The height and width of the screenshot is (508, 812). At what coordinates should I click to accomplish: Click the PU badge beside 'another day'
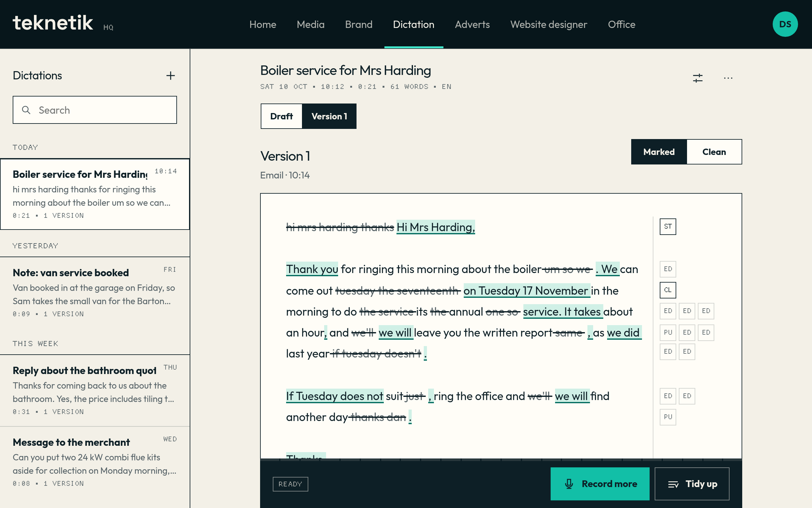(668, 417)
